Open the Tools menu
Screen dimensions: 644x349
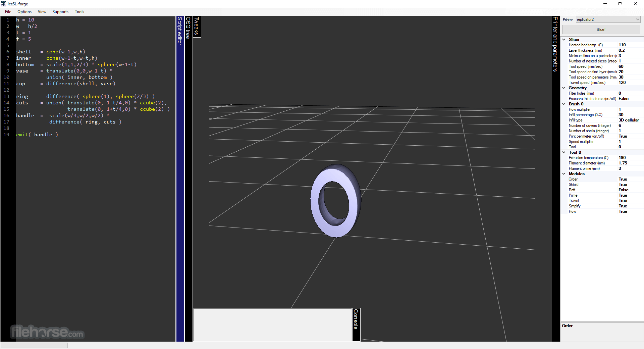[79, 12]
